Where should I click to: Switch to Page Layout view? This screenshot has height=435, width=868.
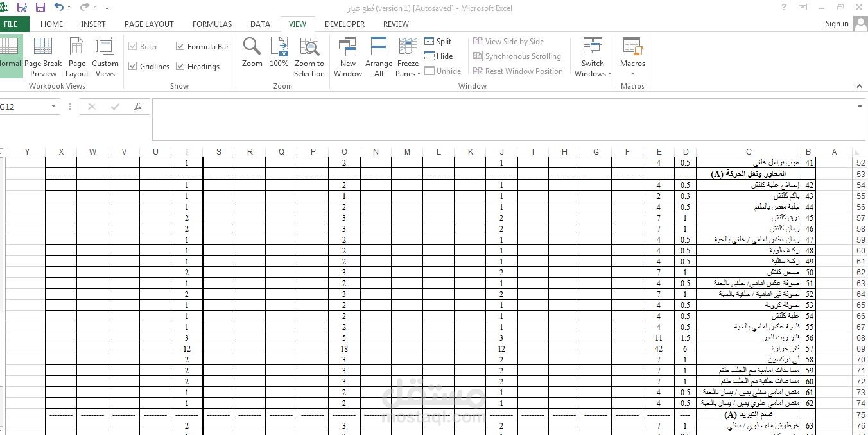[76, 57]
